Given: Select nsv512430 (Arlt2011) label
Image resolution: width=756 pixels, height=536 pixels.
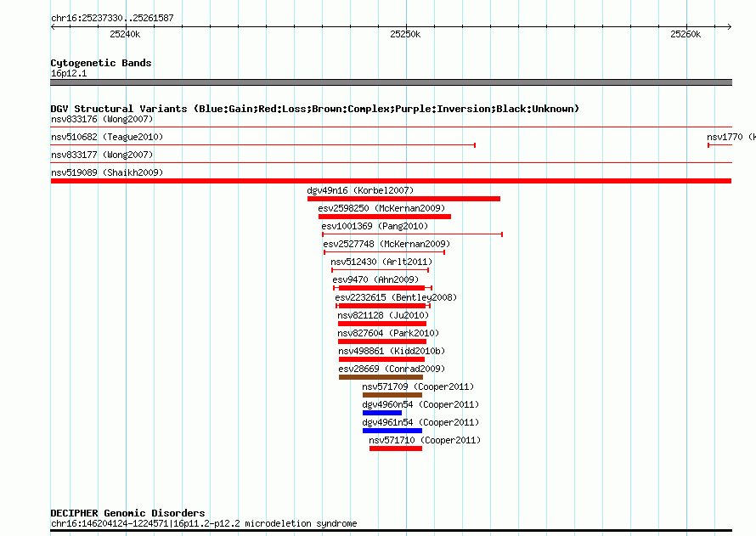Looking at the screenshot, I should click(x=381, y=262).
